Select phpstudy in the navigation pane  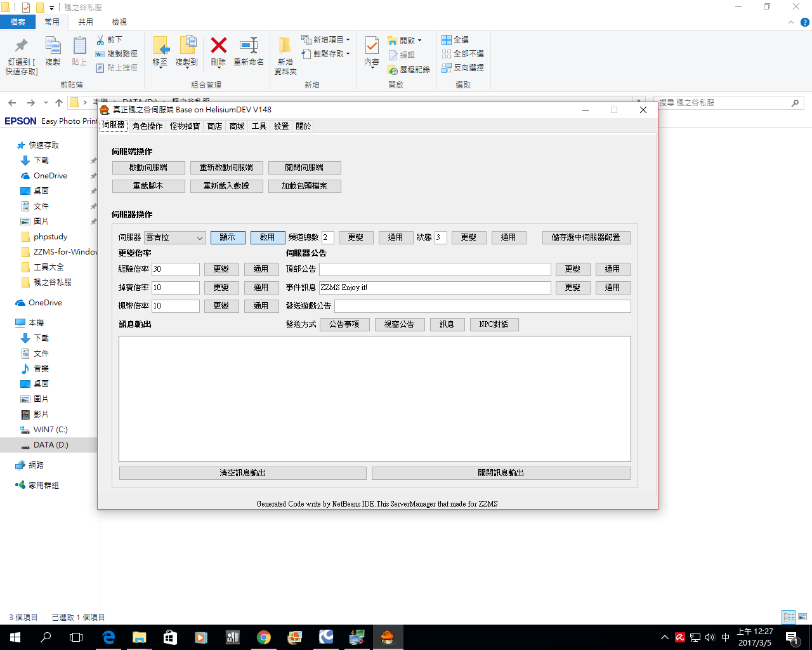pos(50,237)
